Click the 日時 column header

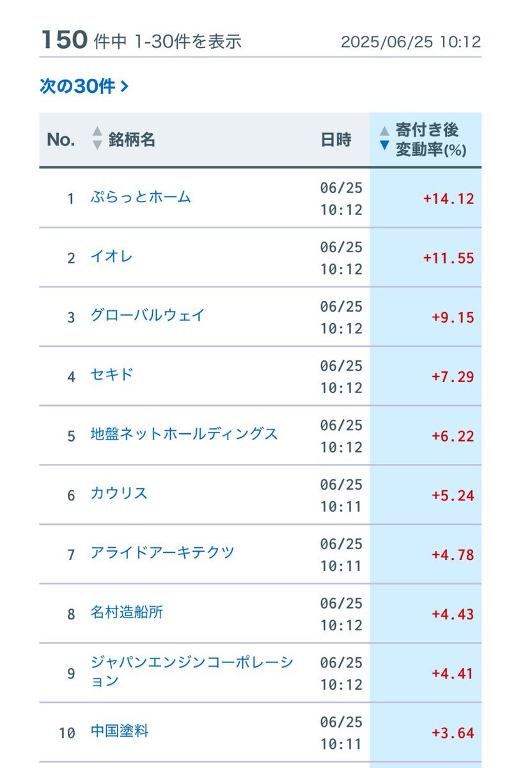[x=336, y=140]
